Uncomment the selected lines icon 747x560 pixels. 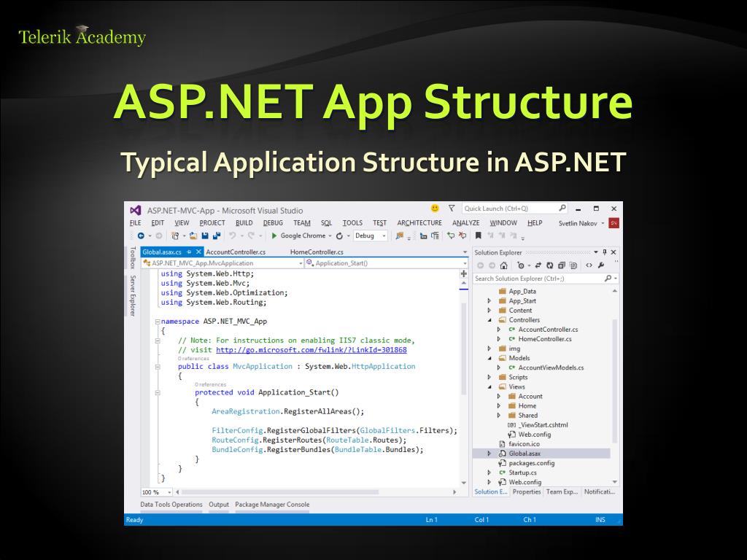[462, 236]
